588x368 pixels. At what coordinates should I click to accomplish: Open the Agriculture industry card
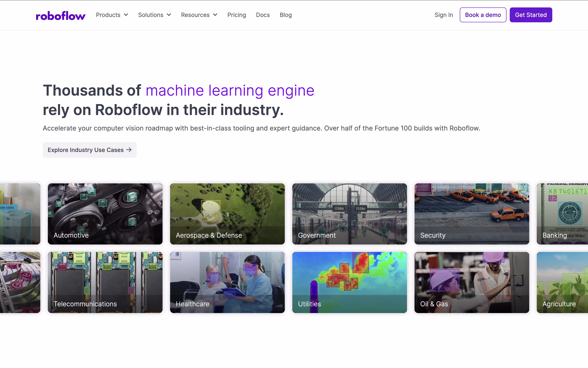[562, 283]
